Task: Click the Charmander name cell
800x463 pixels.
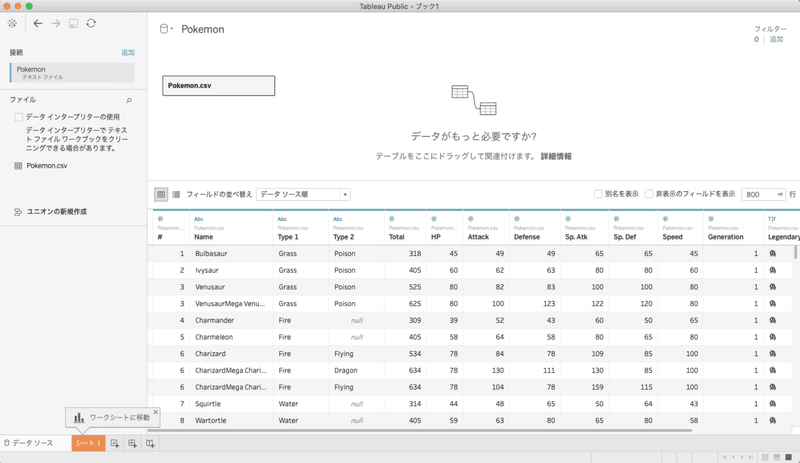Action: tap(231, 321)
